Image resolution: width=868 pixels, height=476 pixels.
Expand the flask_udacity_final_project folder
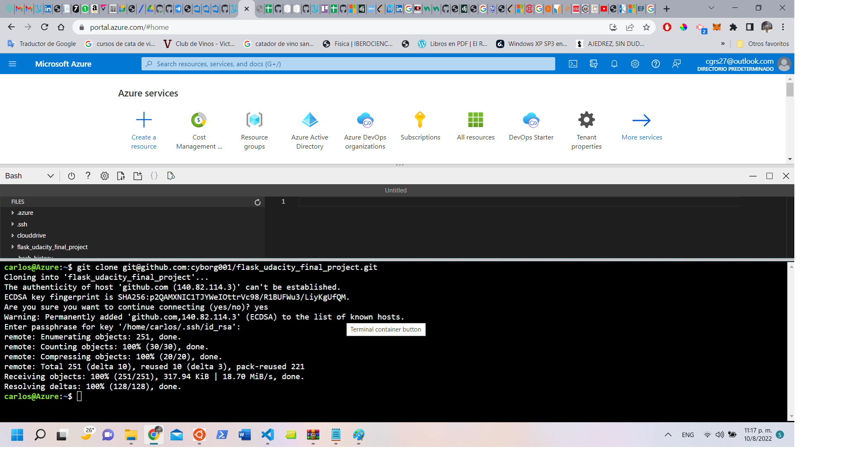point(12,247)
